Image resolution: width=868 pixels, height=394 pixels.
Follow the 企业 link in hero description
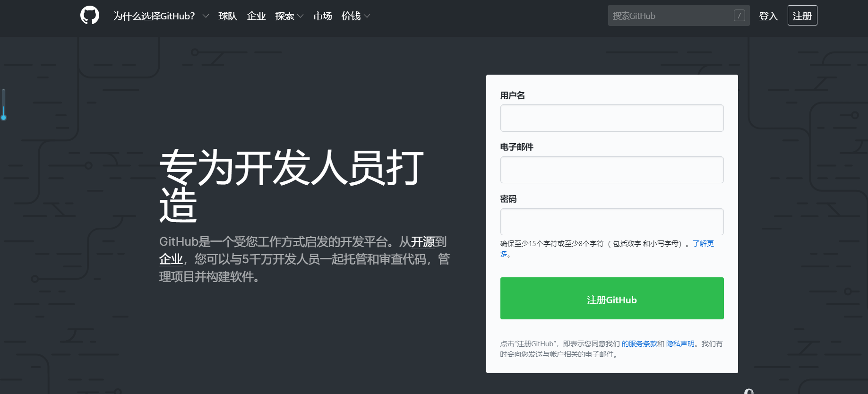(171, 259)
